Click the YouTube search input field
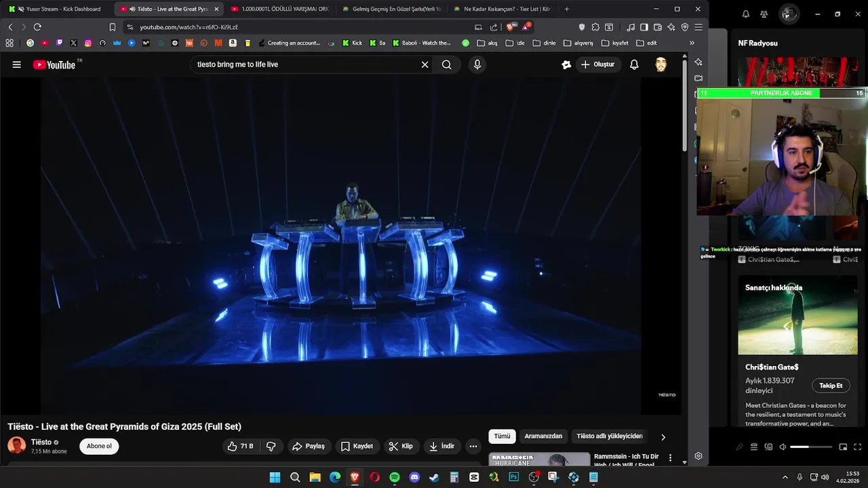The image size is (868, 488). (x=305, y=64)
